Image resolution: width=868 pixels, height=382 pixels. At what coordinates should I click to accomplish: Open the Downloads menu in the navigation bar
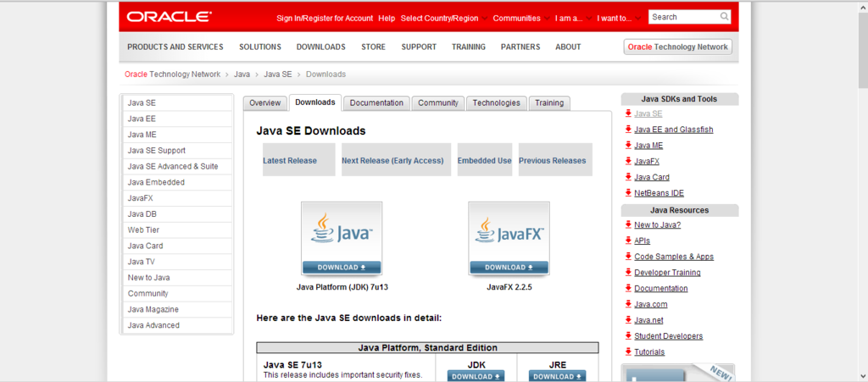(x=320, y=47)
